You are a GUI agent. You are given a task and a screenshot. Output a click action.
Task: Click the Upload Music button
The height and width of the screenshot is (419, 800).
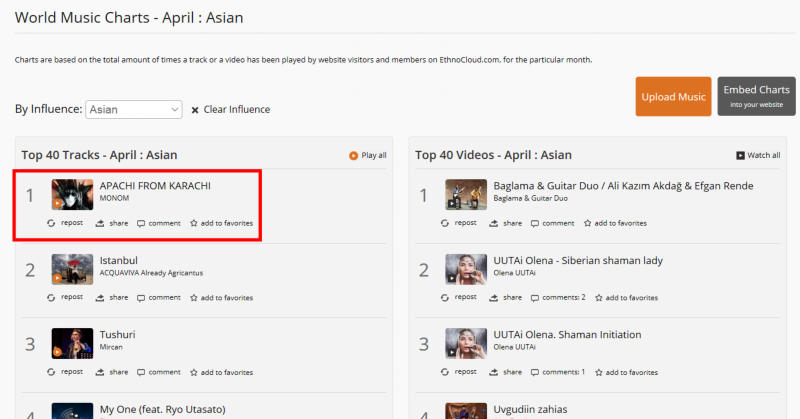pyautogui.click(x=673, y=97)
